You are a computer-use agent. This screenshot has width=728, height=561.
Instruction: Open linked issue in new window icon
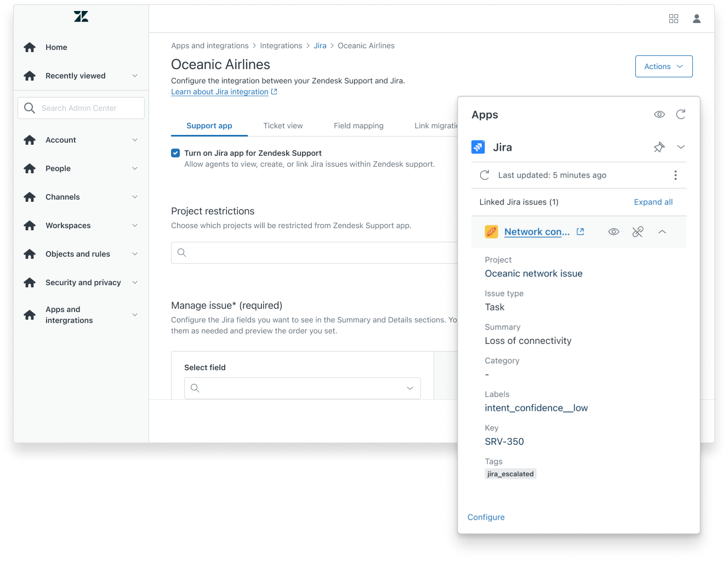coord(581,232)
